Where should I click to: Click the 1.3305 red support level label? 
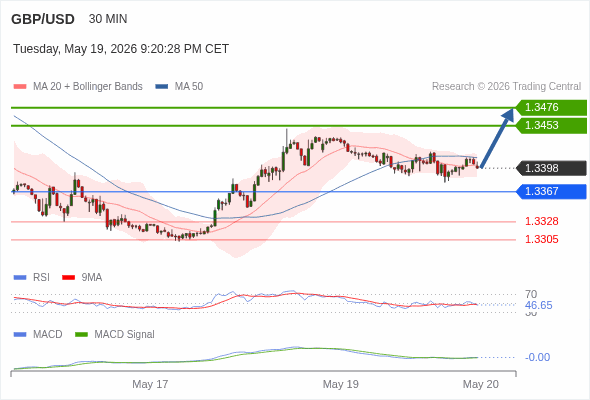(541, 239)
